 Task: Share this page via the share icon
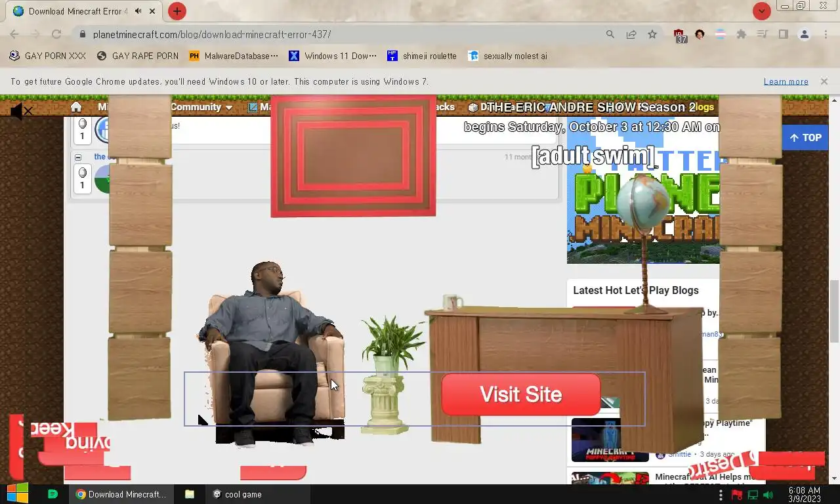[631, 34]
